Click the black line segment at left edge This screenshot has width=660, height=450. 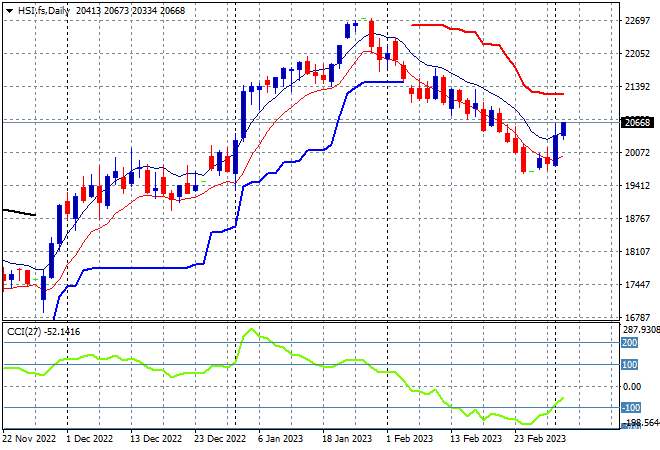click(19, 212)
